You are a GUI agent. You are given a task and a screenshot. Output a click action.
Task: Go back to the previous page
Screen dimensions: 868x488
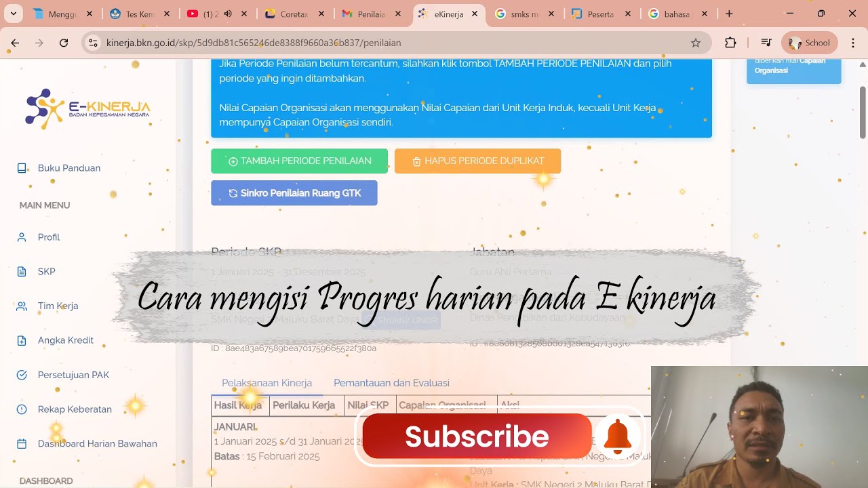pyautogui.click(x=15, y=43)
